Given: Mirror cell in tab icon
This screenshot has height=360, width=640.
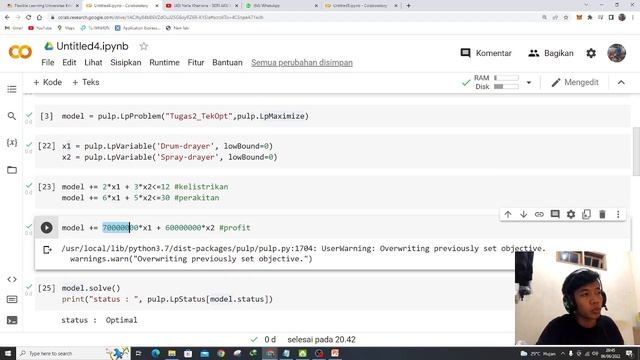Looking at the screenshot, I should click(587, 214).
